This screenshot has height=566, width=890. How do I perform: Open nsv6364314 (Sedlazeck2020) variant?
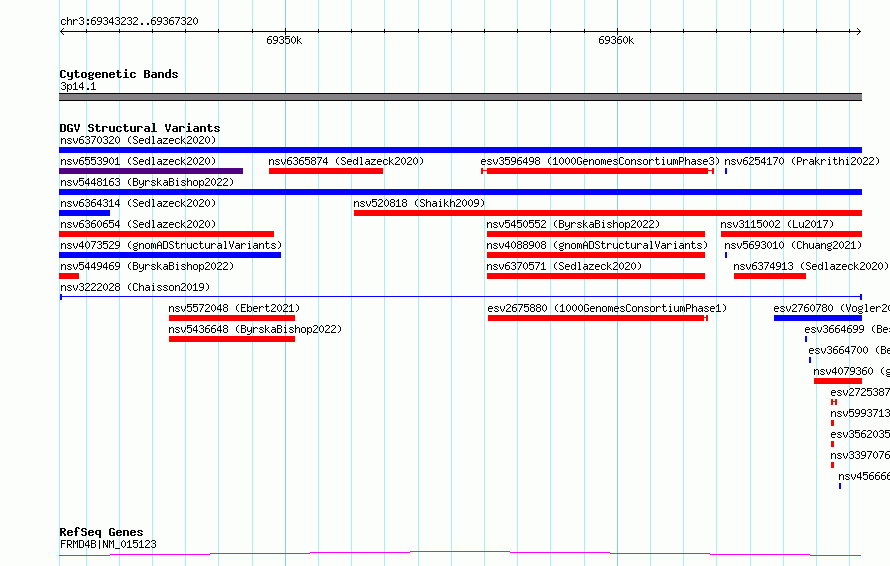click(138, 203)
